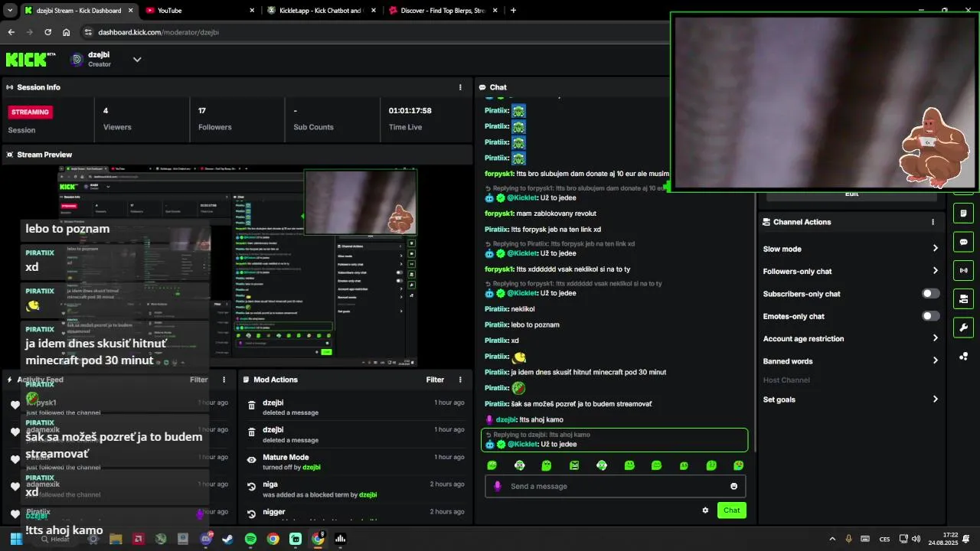Image resolution: width=980 pixels, height=551 pixels.
Task: Switch to the Discover Blerps tab
Action: coord(443,11)
